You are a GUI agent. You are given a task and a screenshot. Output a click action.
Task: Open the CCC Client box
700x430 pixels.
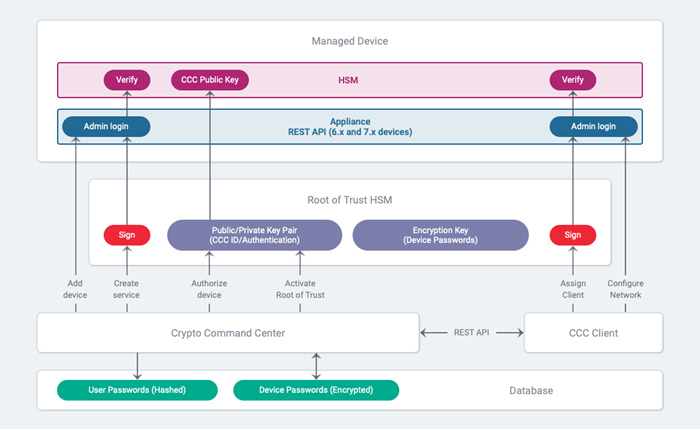pos(593,333)
